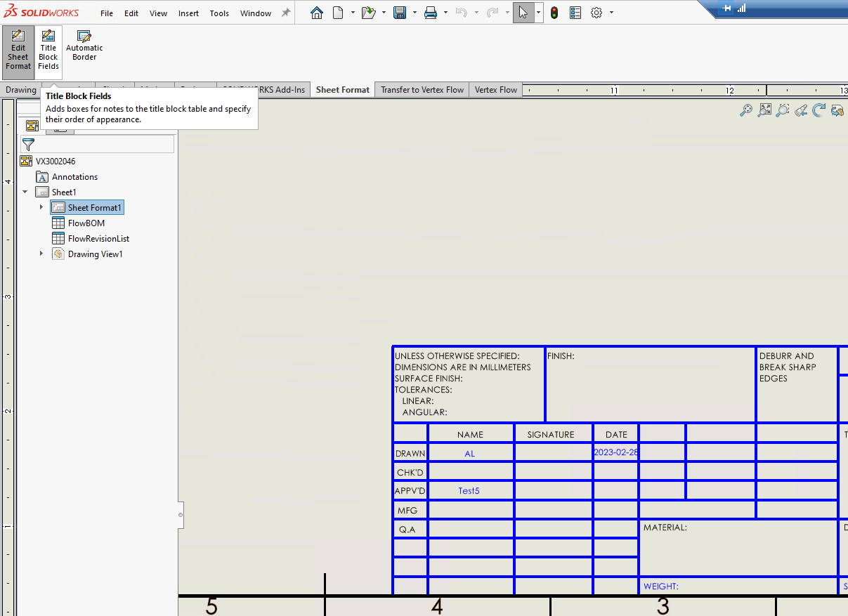Select FlowRevisionList in the feature tree

coord(98,239)
